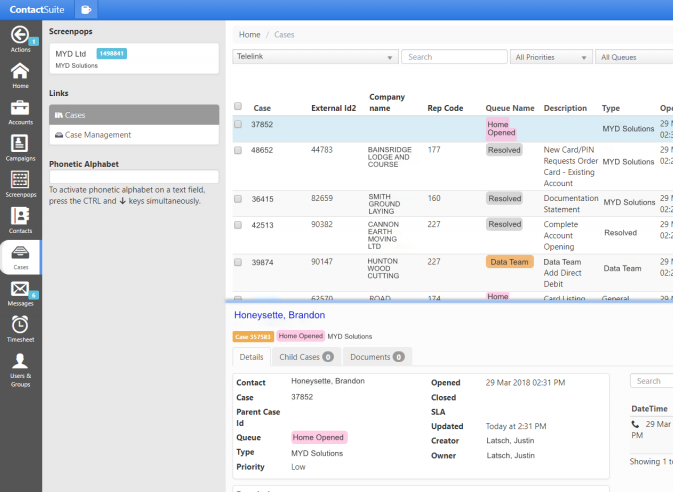673x492 pixels.
Task: Sort by External Id2 column header
Action: tap(333, 108)
